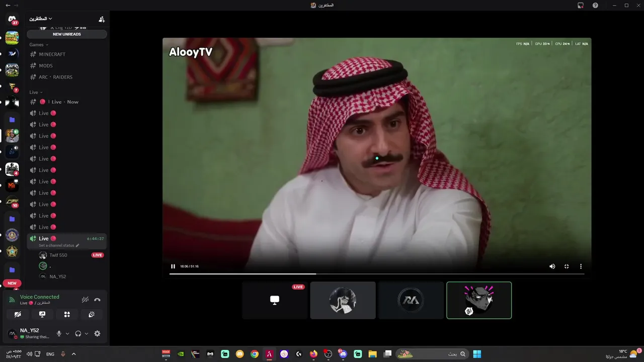Select the green-bordered speaking participant tile
The height and width of the screenshot is (362, 644).
tap(479, 300)
